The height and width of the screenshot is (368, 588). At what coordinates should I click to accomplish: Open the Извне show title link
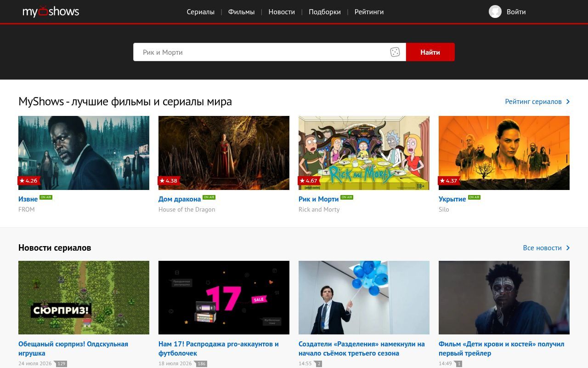[28, 199]
